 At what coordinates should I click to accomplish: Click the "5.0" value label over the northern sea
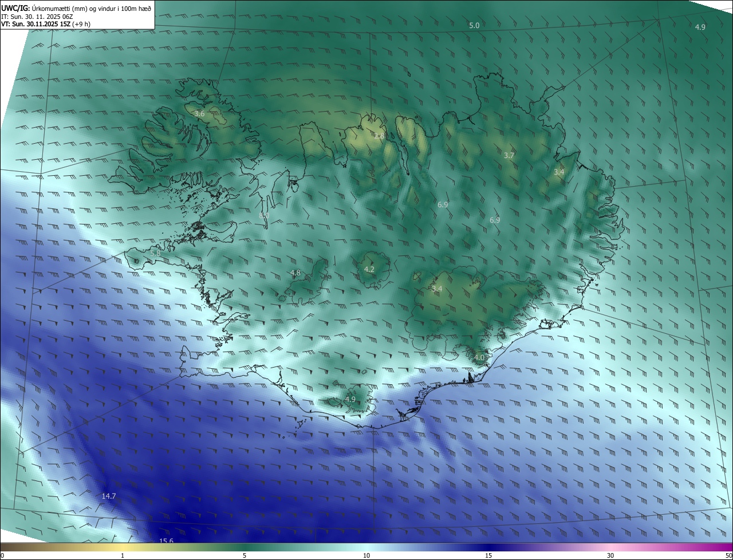tap(474, 26)
